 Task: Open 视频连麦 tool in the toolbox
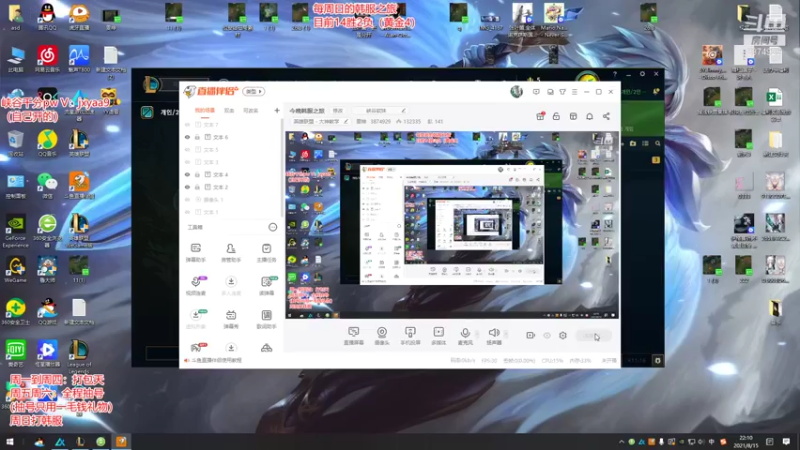click(195, 286)
